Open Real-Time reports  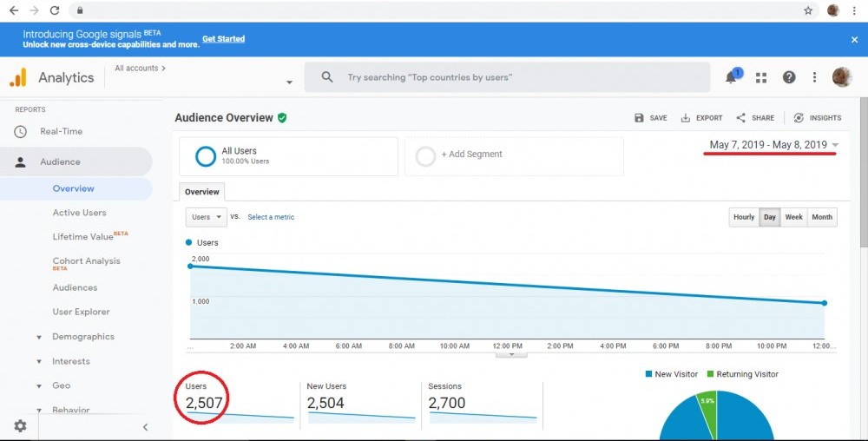point(61,132)
